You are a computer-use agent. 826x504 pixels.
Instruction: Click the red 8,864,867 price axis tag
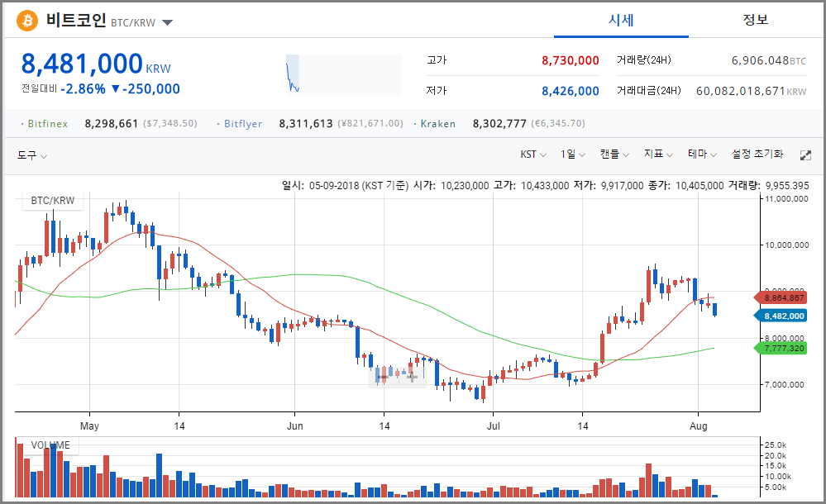tap(781, 297)
